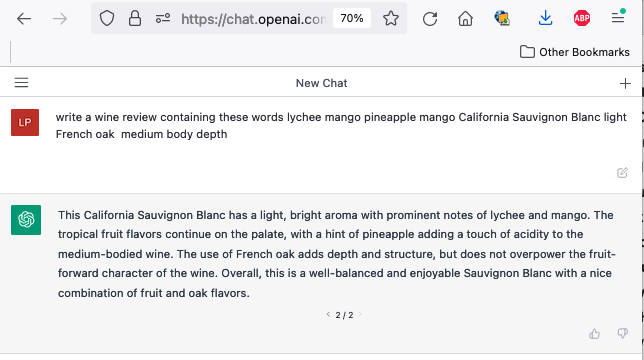Image resolution: width=644 pixels, height=360 pixels.
Task: Open the Firefox application menu
Action: (x=618, y=18)
